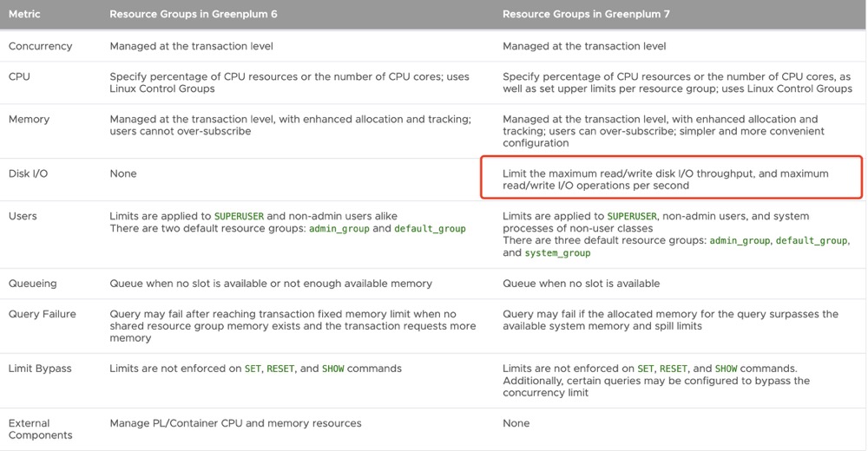Click None in the Greenplum 6 Disk I/O cell
Image resolution: width=868 pixels, height=451 pixels.
(x=123, y=173)
